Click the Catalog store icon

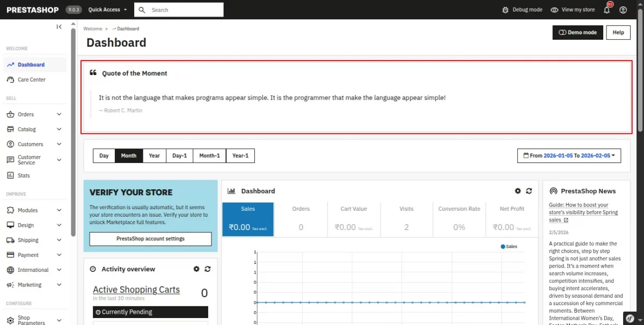[10, 129]
